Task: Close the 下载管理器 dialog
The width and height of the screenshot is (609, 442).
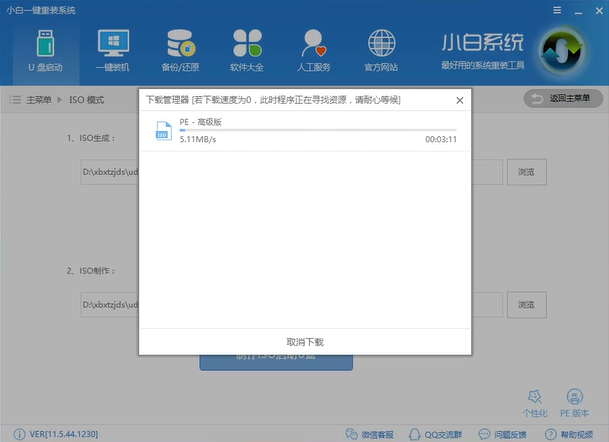Action: point(459,100)
